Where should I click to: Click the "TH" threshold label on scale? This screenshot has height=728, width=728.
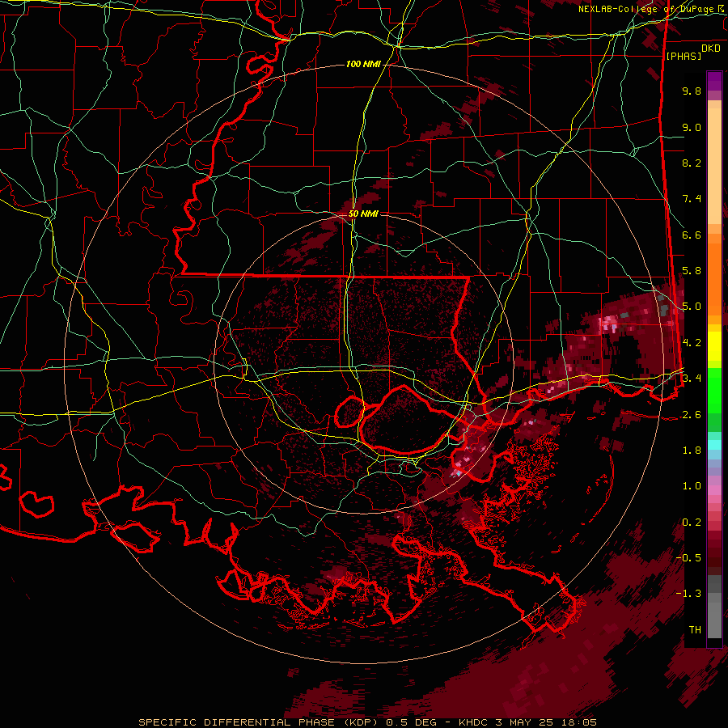point(695,630)
